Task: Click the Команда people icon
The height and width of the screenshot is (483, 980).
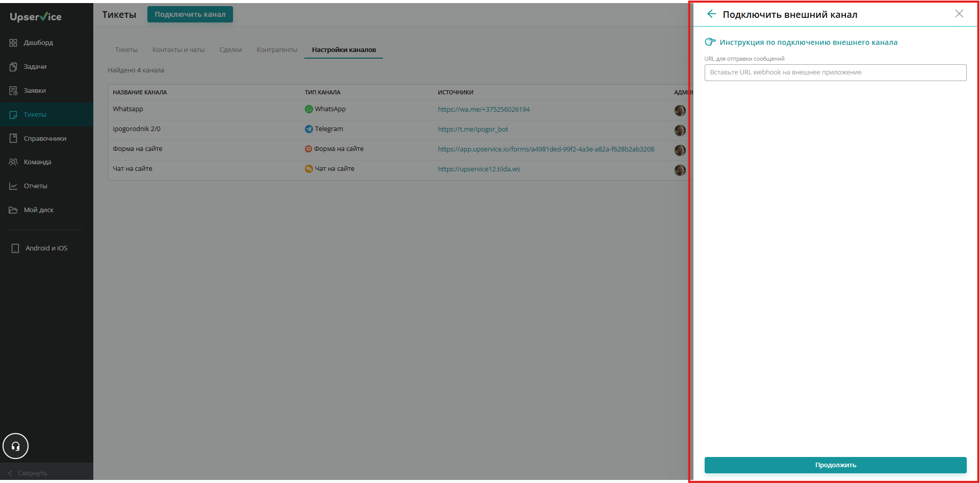Action: tap(13, 162)
